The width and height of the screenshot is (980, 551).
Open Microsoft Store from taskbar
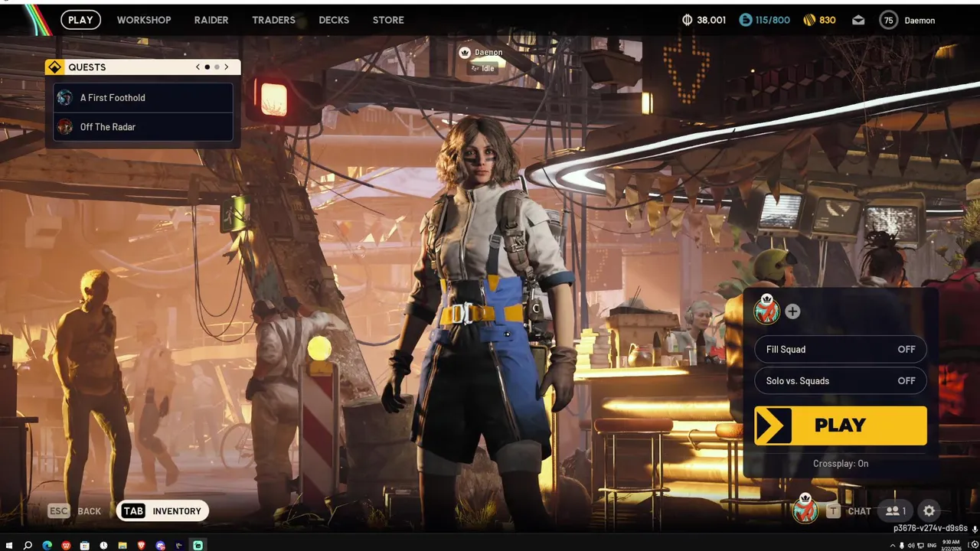84,546
